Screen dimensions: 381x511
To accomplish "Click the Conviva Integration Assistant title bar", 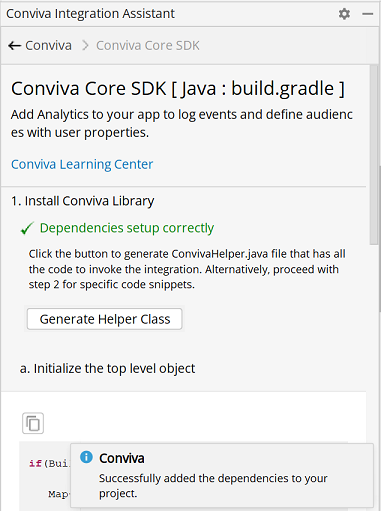I will click(90, 14).
